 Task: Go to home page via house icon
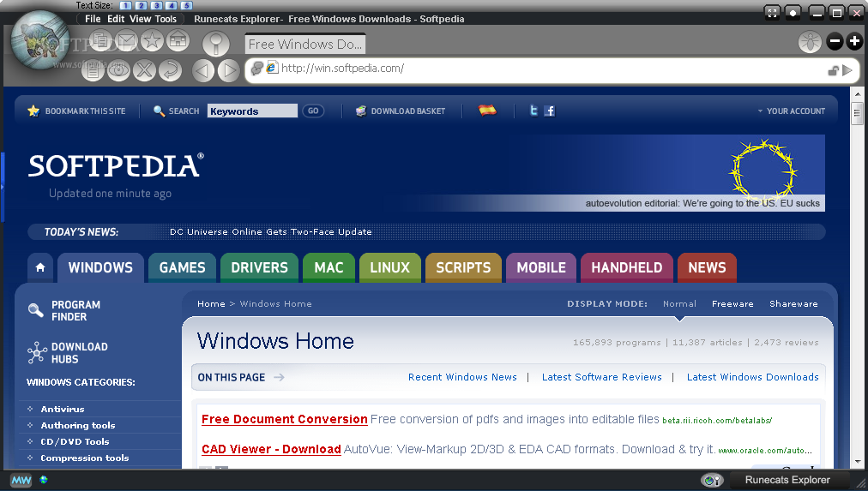[x=178, y=40]
